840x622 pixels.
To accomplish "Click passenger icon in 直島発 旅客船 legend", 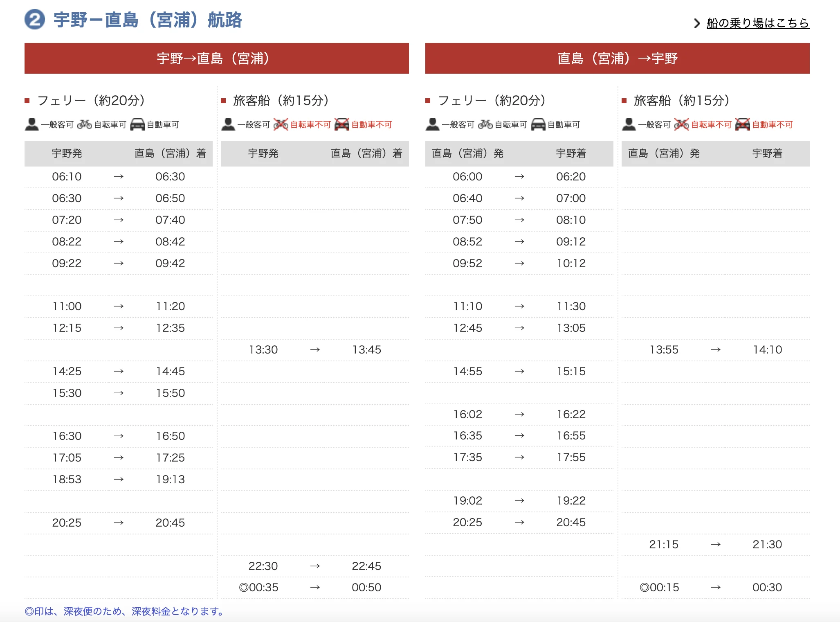I will 629,124.
